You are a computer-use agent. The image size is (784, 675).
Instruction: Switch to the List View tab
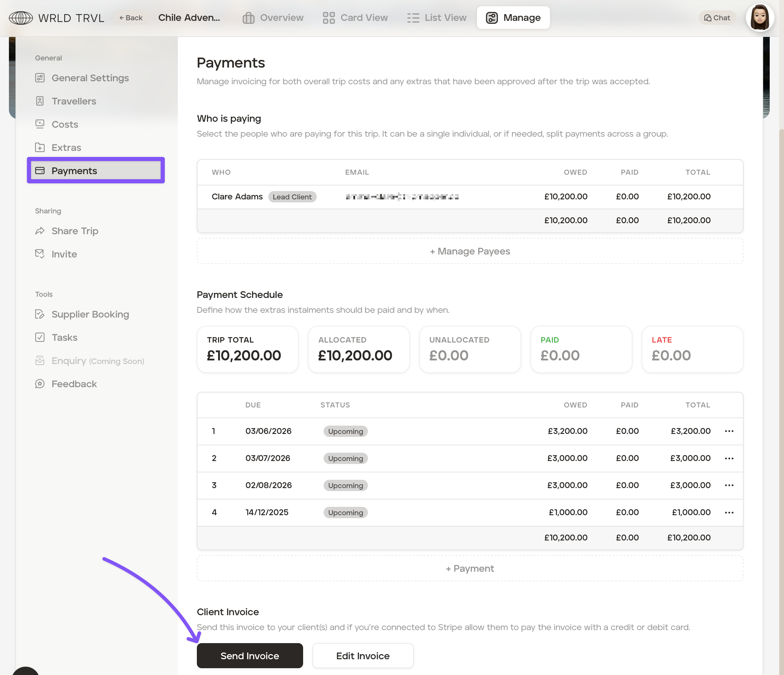point(437,18)
